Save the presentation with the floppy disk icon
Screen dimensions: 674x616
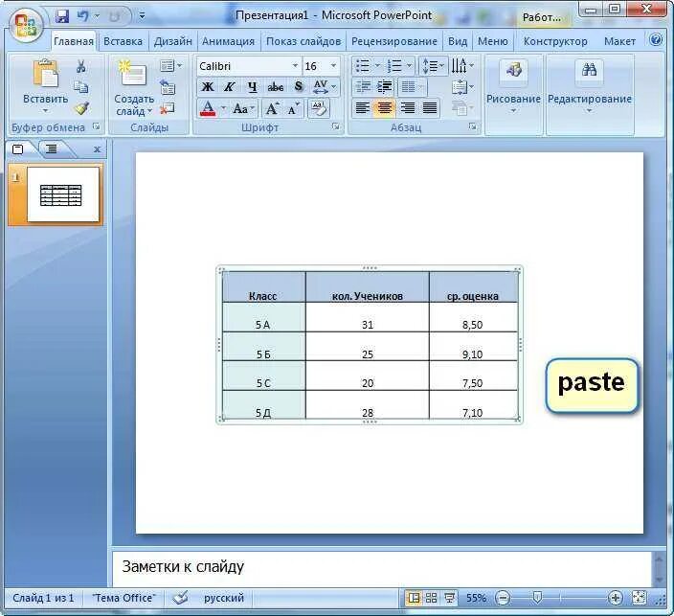tap(62, 16)
